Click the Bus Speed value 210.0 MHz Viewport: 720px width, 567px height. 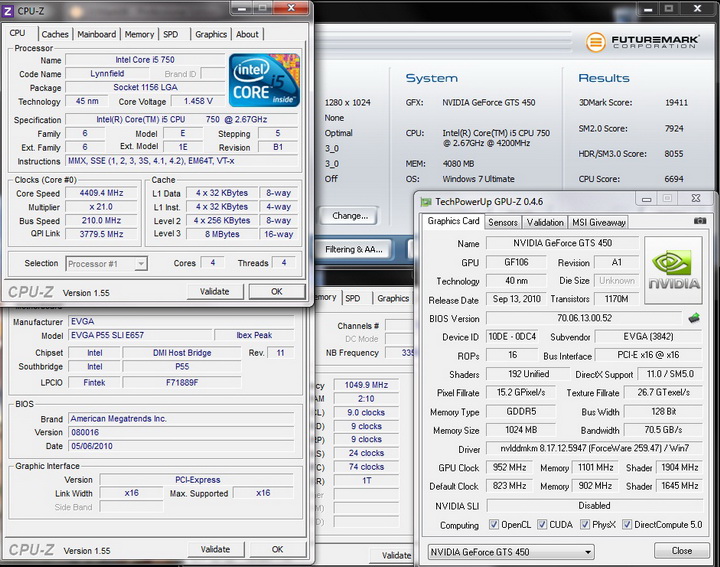[101, 221]
